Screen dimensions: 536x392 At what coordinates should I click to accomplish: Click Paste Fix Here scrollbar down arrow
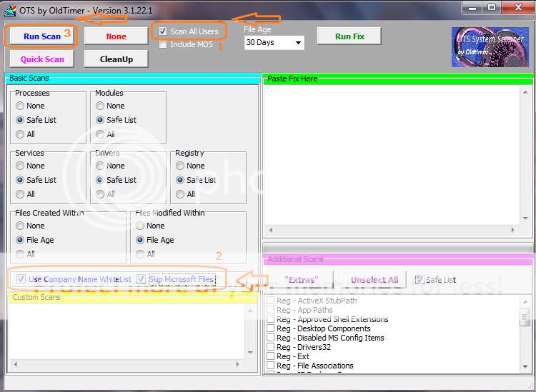point(525,218)
